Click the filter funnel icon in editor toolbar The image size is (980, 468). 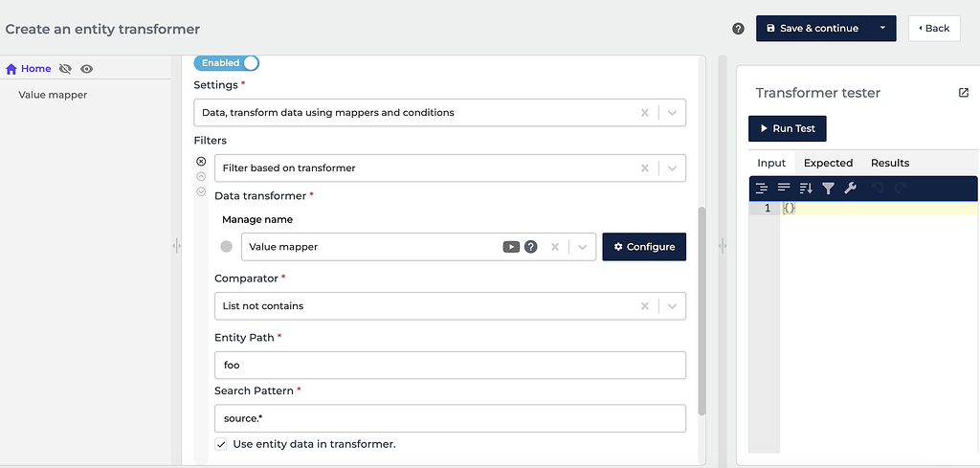pos(829,189)
